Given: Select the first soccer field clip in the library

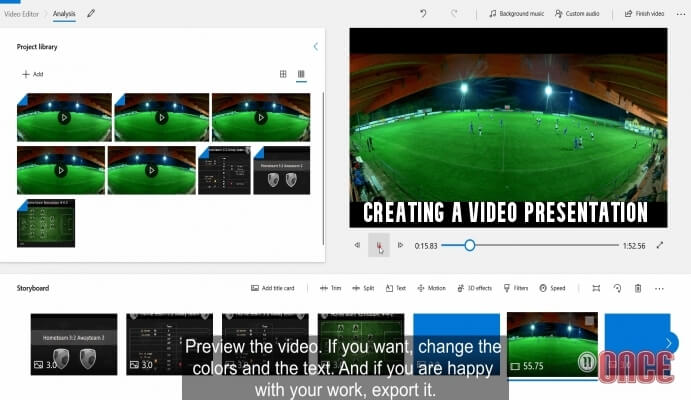Looking at the screenshot, I should (x=64, y=117).
